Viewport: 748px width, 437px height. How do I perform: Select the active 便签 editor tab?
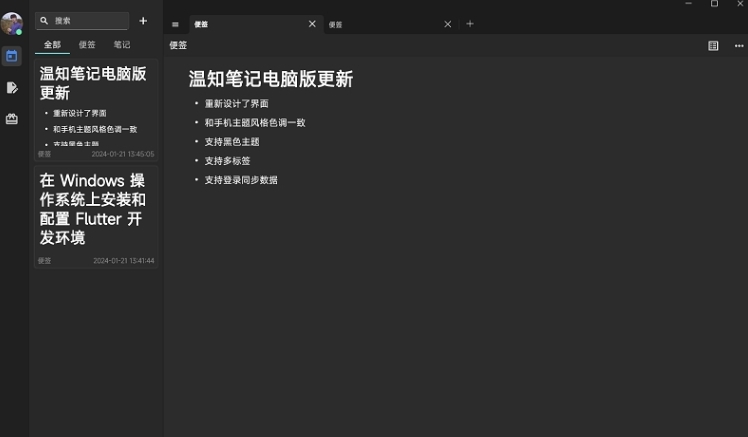click(256, 24)
